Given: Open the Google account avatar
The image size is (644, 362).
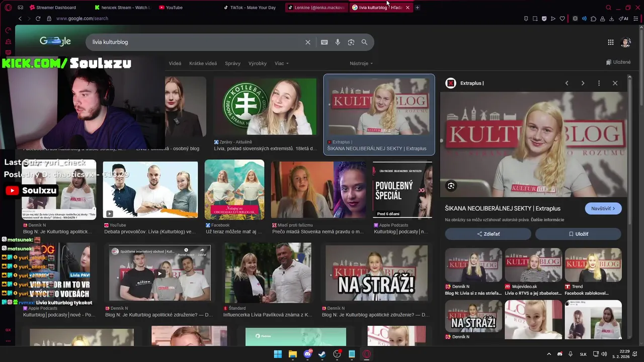Looking at the screenshot, I should pyautogui.click(x=626, y=42).
